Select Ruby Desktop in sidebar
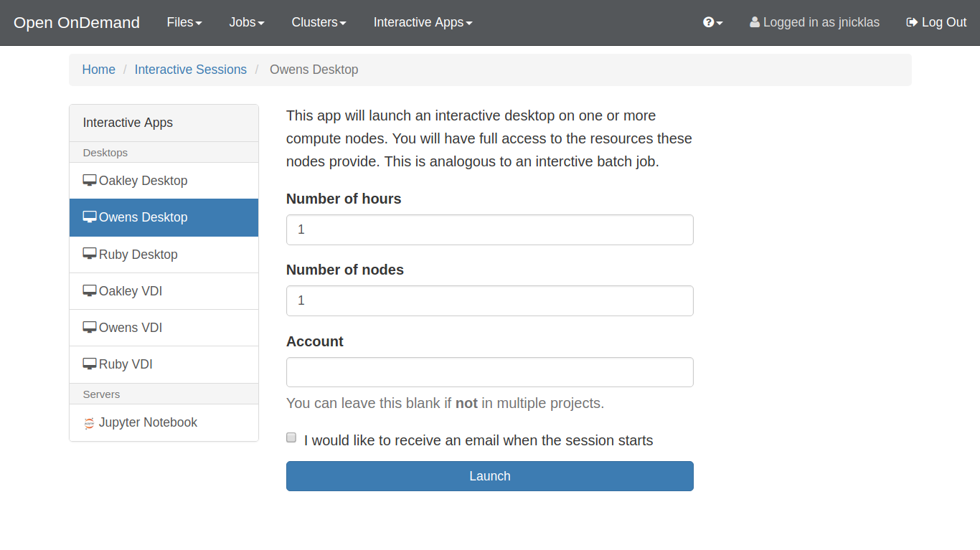This screenshot has height=550, width=980. (164, 255)
